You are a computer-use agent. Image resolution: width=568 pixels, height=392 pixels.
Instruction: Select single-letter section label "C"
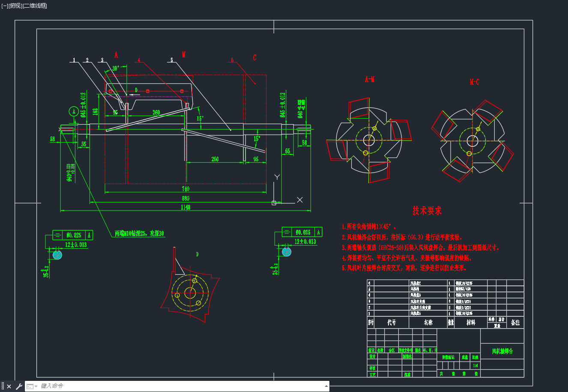click(x=254, y=57)
